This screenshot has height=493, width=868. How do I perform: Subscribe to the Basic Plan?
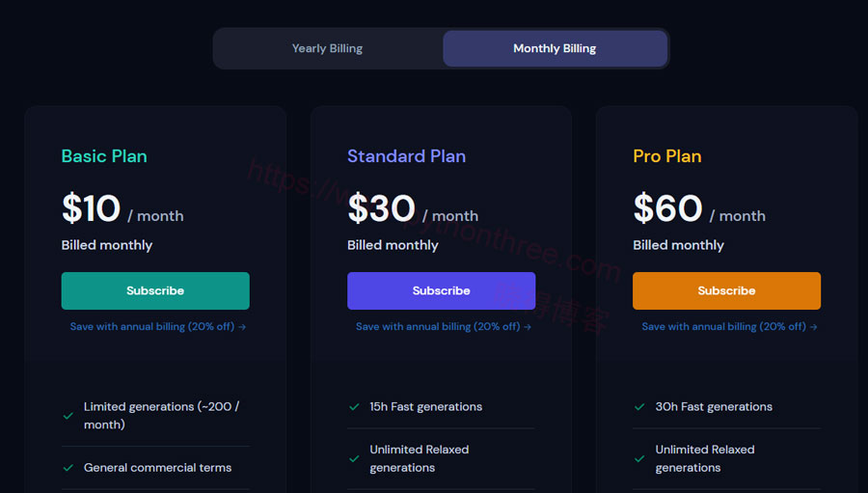pos(155,290)
